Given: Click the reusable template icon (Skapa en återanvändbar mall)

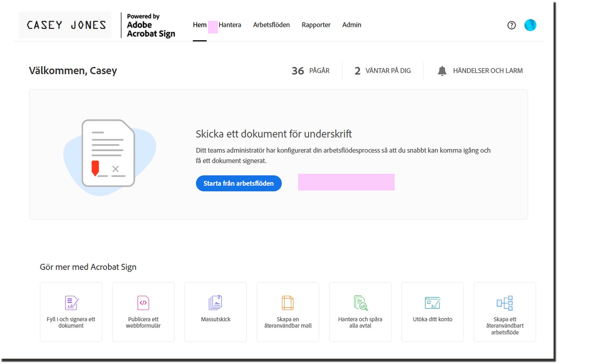Looking at the screenshot, I should click(288, 303).
